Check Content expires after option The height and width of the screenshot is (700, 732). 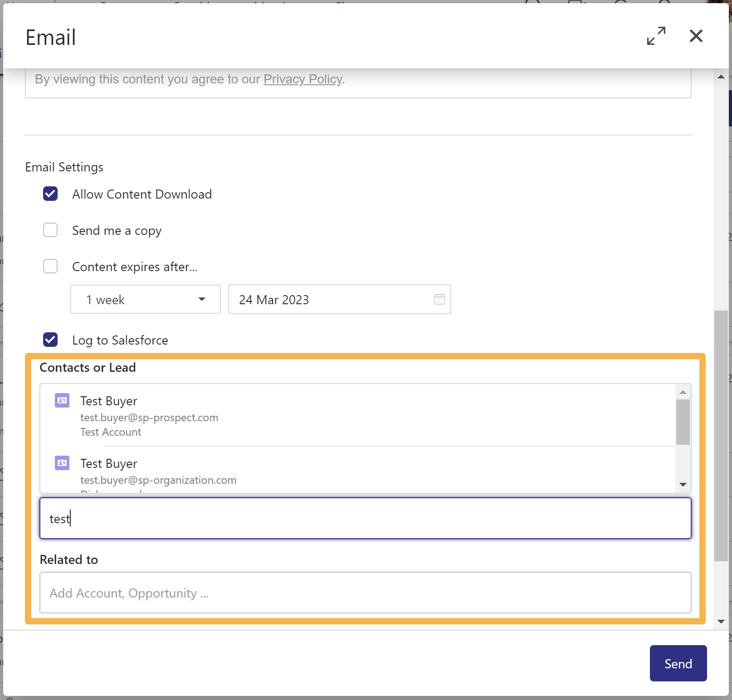pos(50,266)
